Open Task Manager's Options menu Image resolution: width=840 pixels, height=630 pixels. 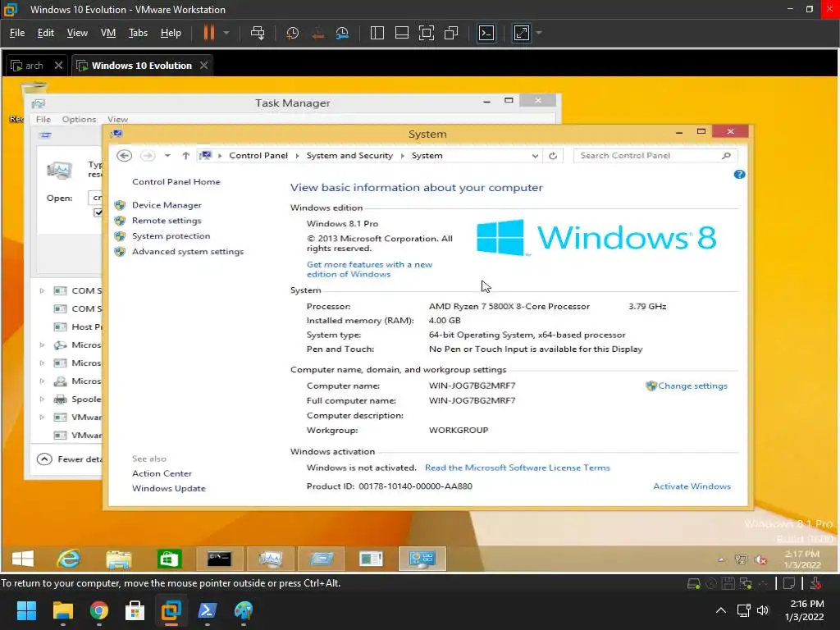click(79, 120)
